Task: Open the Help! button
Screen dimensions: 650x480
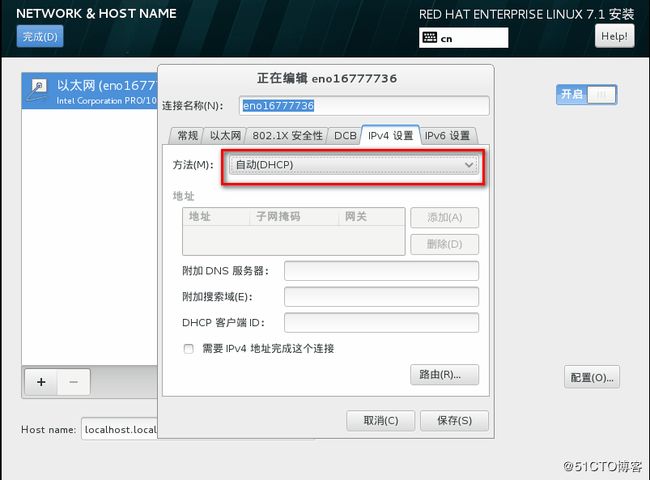Action: [614, 36]
